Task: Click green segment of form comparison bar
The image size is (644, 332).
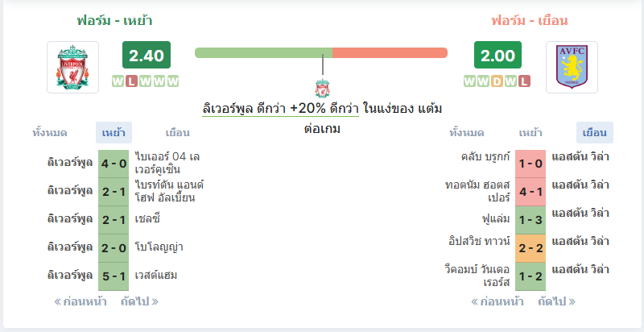Action: 264,52
